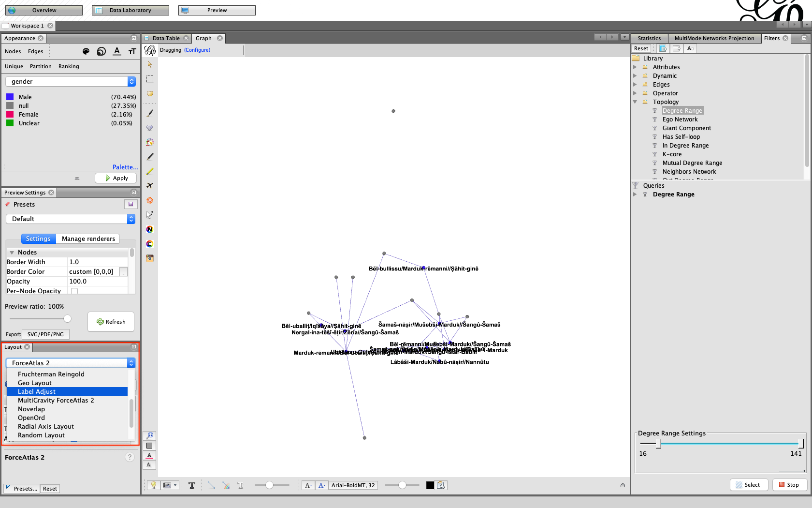Screen dimensions: 812x508
Task: Choose Noverlap from layout list
Action: tap(67, 409)
